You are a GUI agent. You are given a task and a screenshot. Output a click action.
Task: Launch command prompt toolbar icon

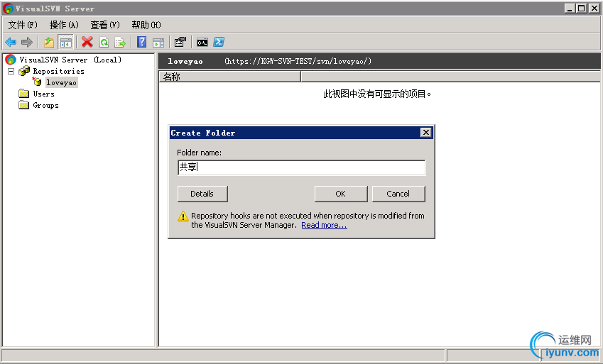[202, 43]
